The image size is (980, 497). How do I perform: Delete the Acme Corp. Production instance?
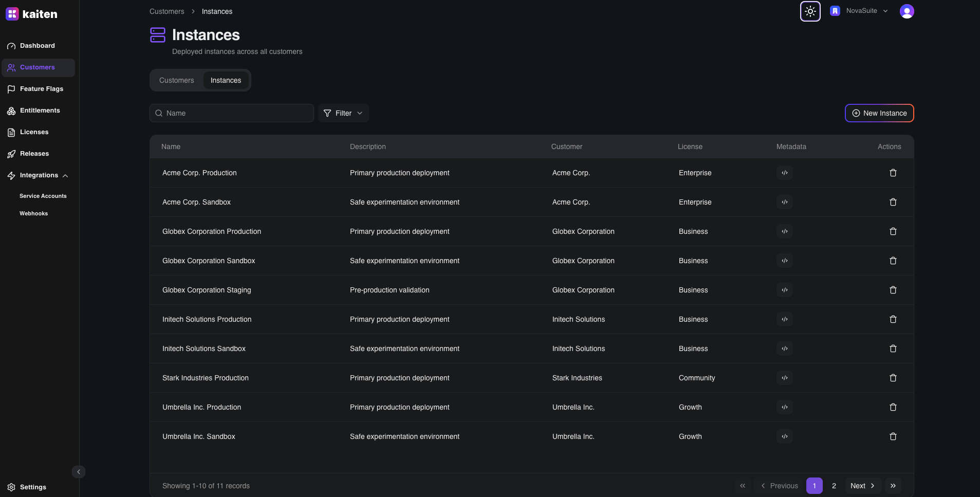click(893, 173)
